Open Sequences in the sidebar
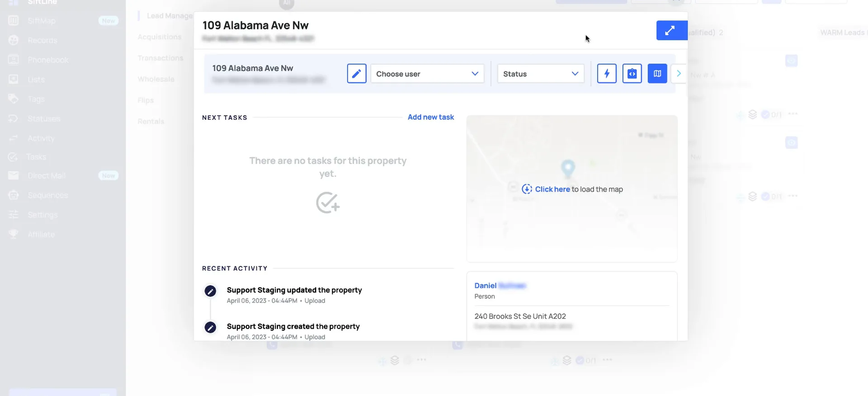 [48, 195]
